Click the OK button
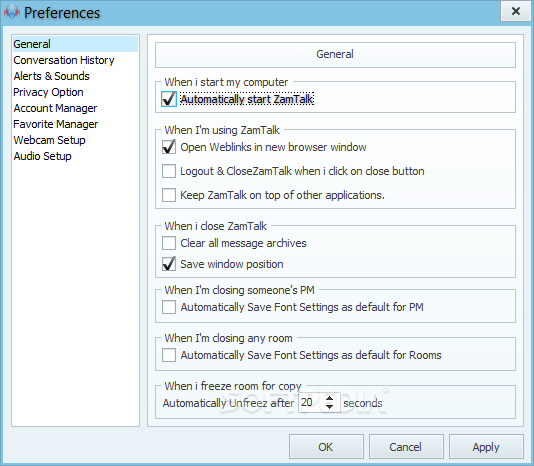 (326, 447)
